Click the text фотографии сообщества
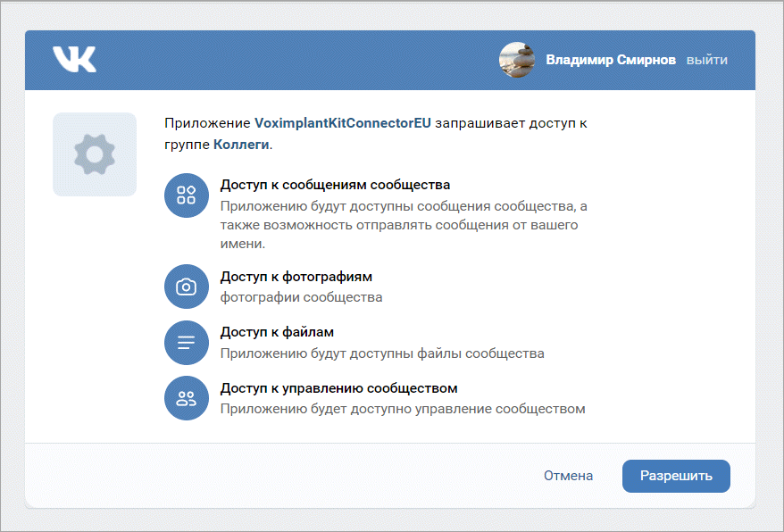The height and width of the screenshot is (532, 784). pyautogui.click(x=302, y=297)
